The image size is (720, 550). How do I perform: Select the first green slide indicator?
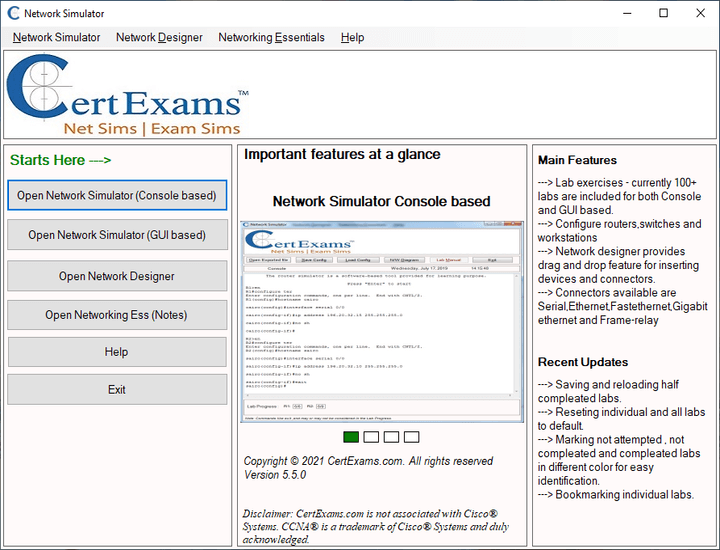351,437
